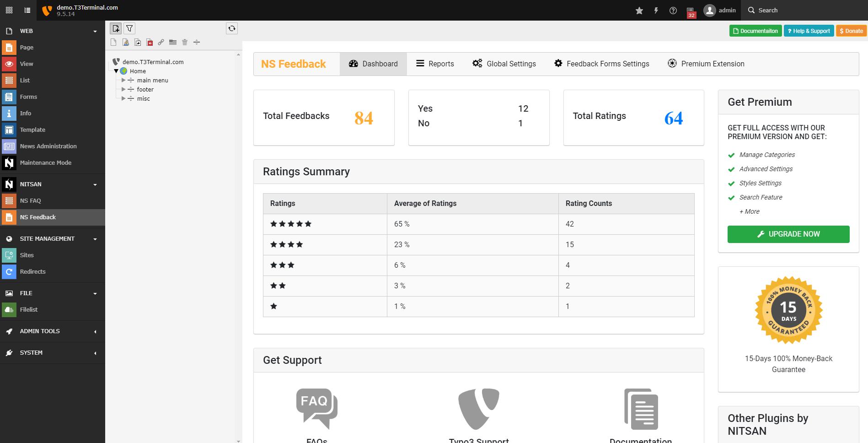Switch to the Reports tab
Image resolution: width=868 pixels, height=443 pixels.
pyautogui.click(x=434, y=64)
